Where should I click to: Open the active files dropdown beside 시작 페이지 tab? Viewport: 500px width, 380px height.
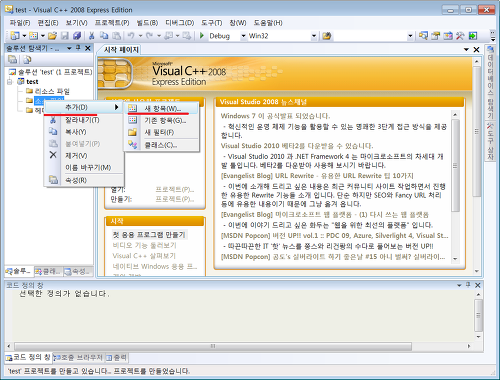pyautogui.click(x=466, y=50)
